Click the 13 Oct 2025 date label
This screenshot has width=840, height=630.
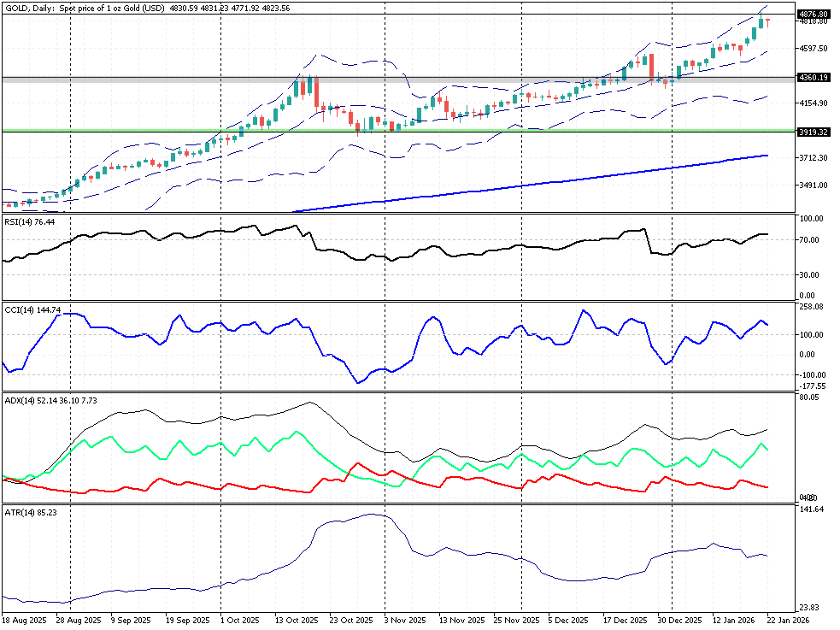[295, 620]
